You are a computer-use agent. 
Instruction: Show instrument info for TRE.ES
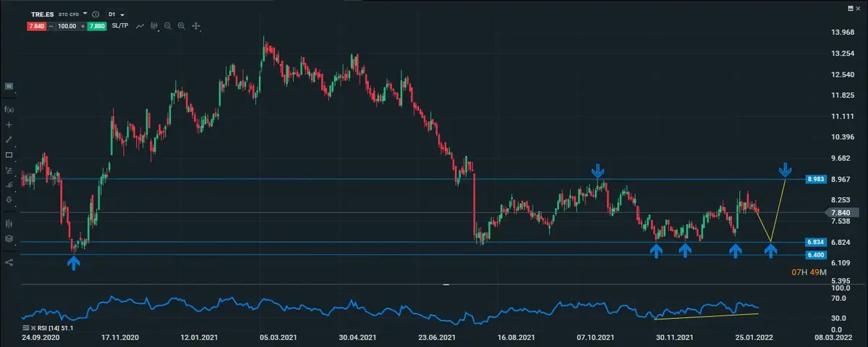tap(95, 14)
